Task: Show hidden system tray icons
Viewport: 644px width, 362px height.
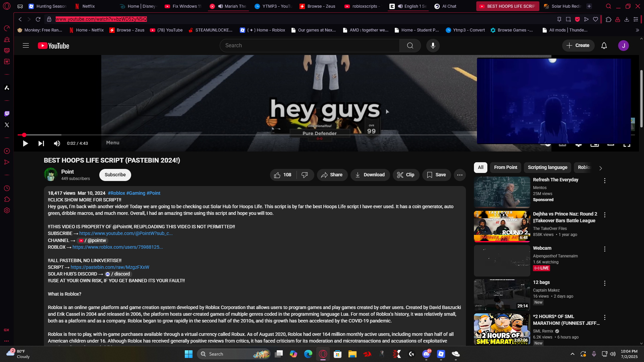Action: [x=573, y=354]
